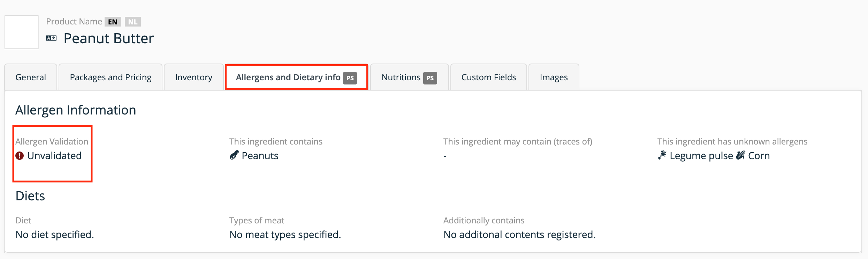
Task: Show the Images tab
Action: click(554, 77)
